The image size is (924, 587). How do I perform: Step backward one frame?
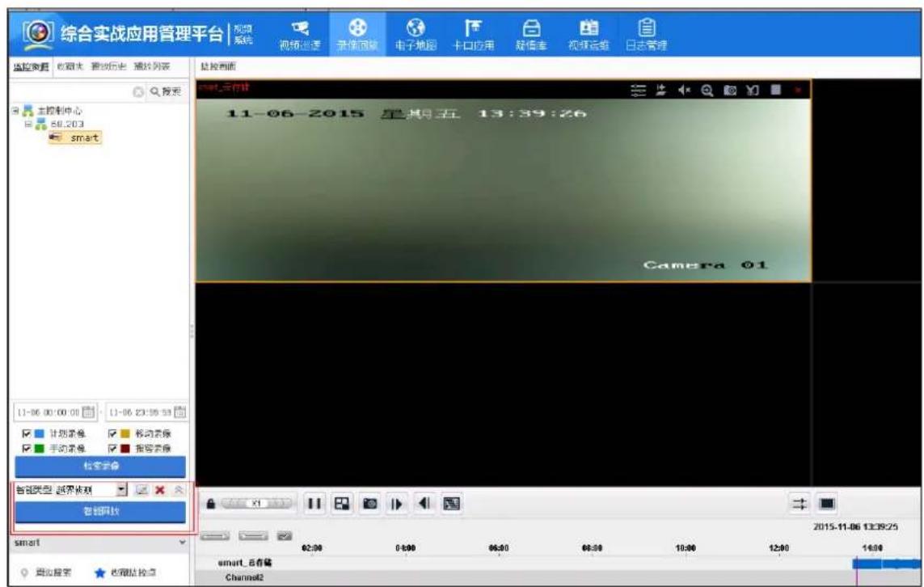424,504
